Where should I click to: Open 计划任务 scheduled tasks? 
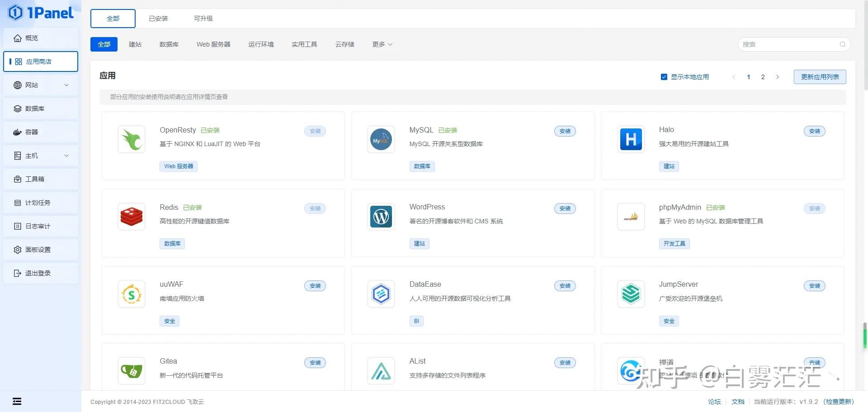point(41,203)
